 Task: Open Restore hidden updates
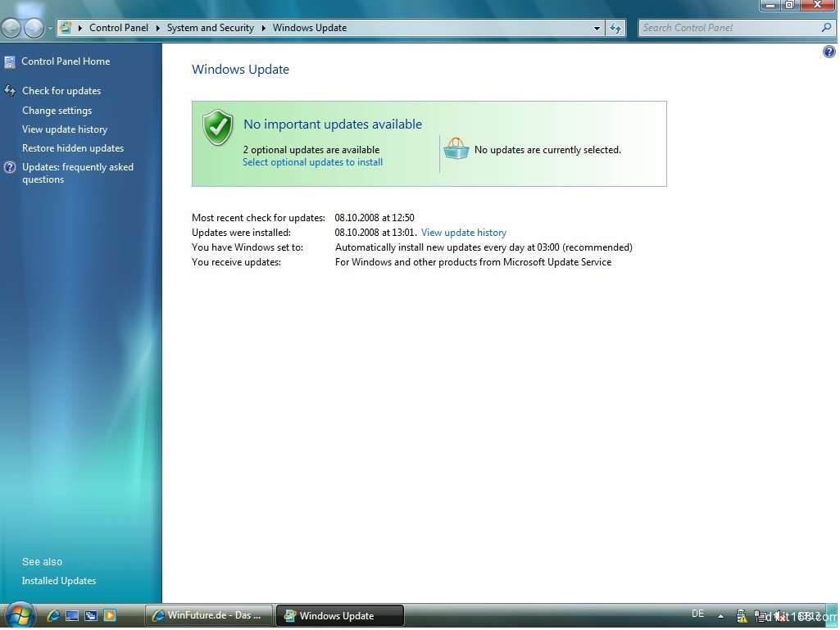pos(73,148)
